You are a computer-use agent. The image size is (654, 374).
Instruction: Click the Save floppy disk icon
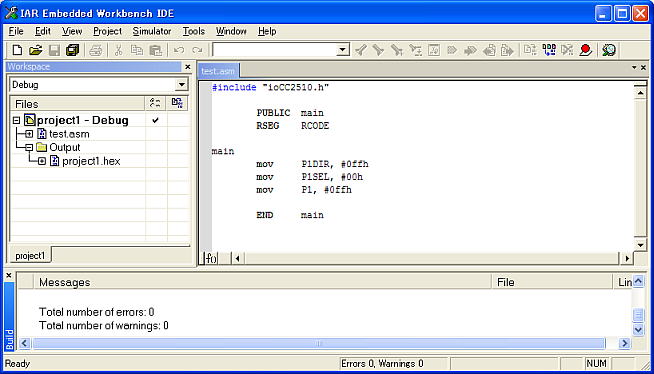[x=54, y=50]
